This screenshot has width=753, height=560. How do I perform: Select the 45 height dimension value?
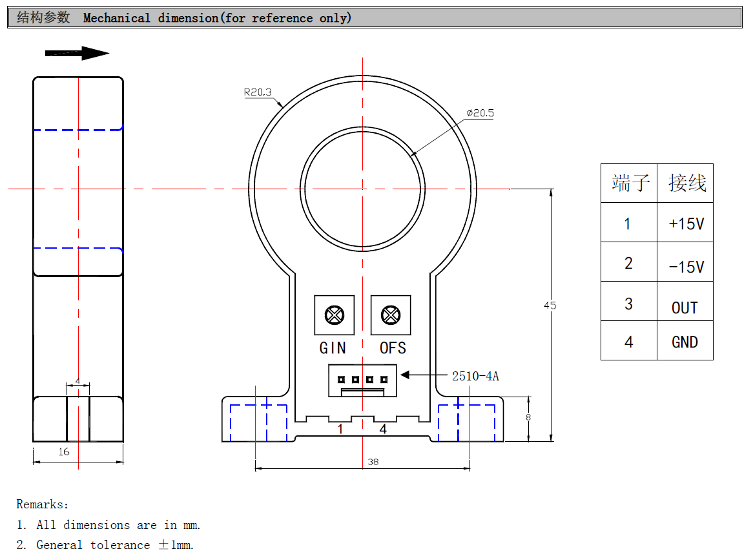[550, 306]
